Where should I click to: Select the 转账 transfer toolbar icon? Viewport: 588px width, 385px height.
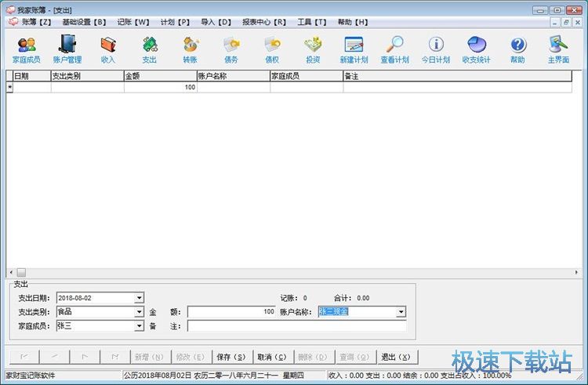coord(191,49)
